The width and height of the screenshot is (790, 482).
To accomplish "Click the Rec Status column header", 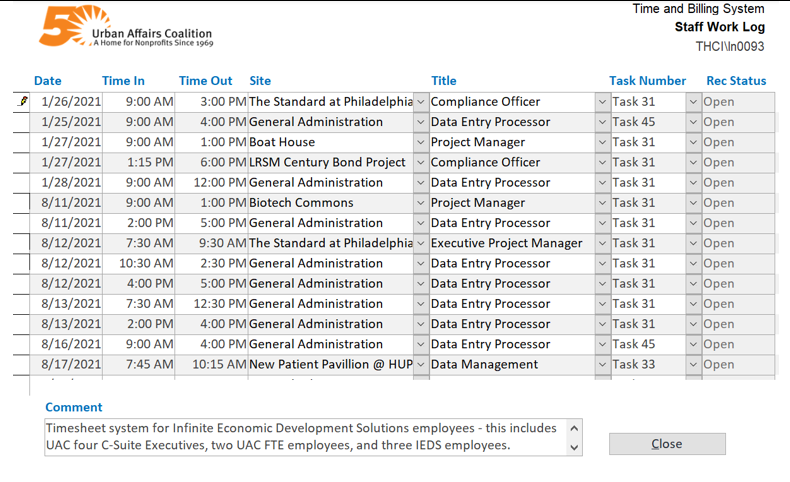I will point(736,81).
